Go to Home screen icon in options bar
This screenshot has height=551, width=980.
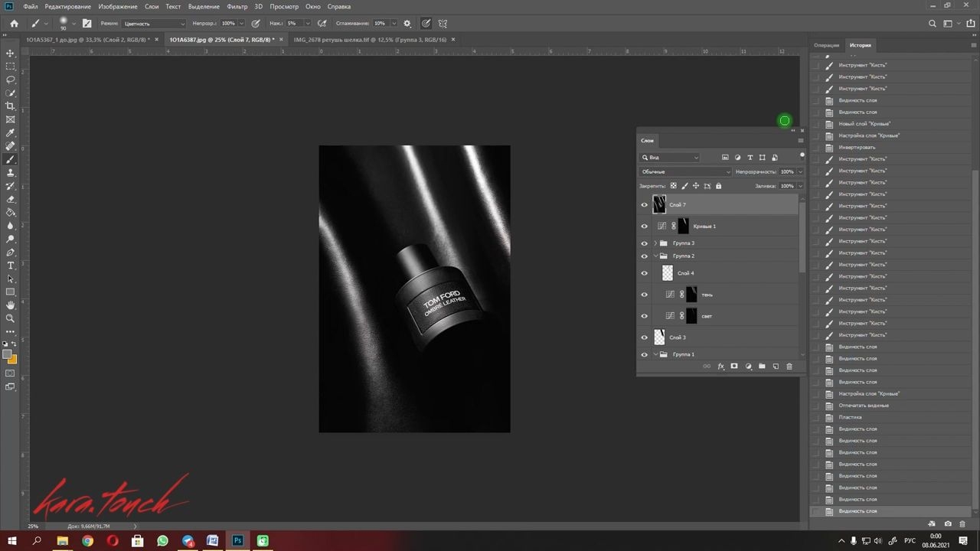point(14,24)
